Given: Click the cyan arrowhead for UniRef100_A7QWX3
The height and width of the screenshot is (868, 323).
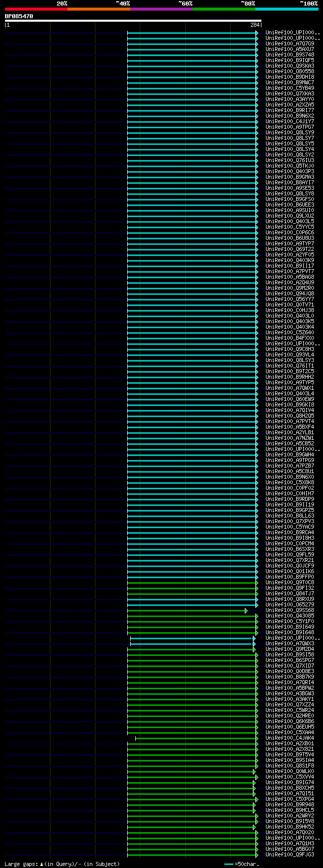Looking at the screenshot, I should click(x=254, y=644).
